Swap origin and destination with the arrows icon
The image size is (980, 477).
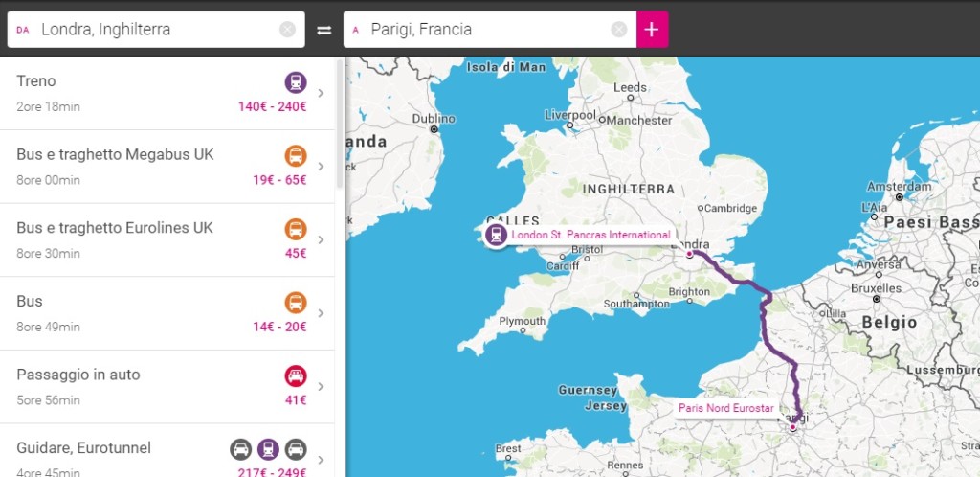[x=324, y=30]
